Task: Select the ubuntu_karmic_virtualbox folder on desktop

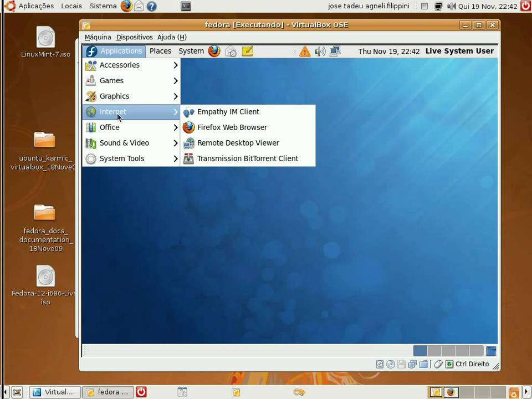Action: coord(43,151)
